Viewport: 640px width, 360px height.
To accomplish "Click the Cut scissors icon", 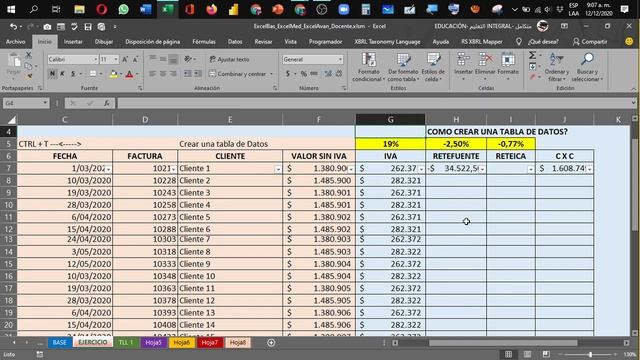I will pos(29,55).
